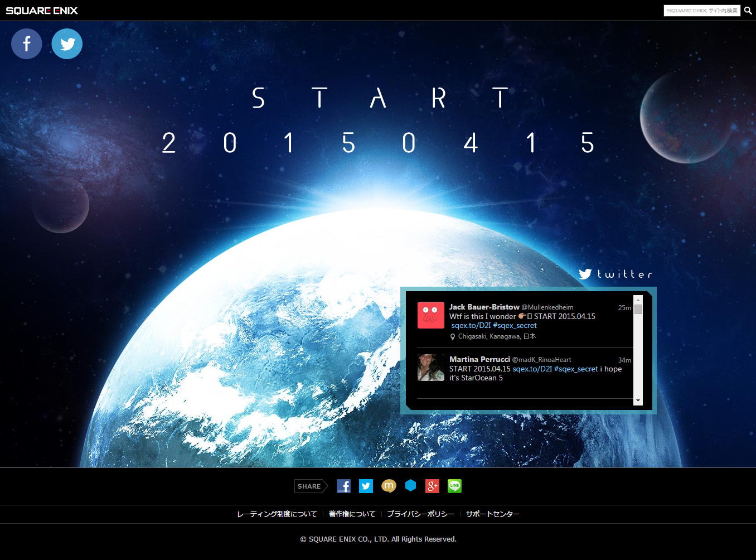Click the round Facebook icon at top left
This screenshot has height=560, width=756.
(x=27, y=44)
